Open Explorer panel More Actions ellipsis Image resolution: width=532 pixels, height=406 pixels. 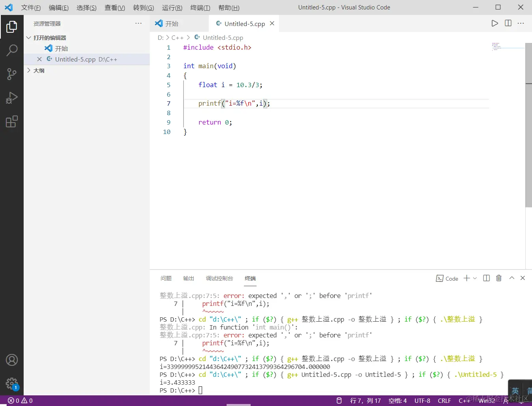coord(138,23)
